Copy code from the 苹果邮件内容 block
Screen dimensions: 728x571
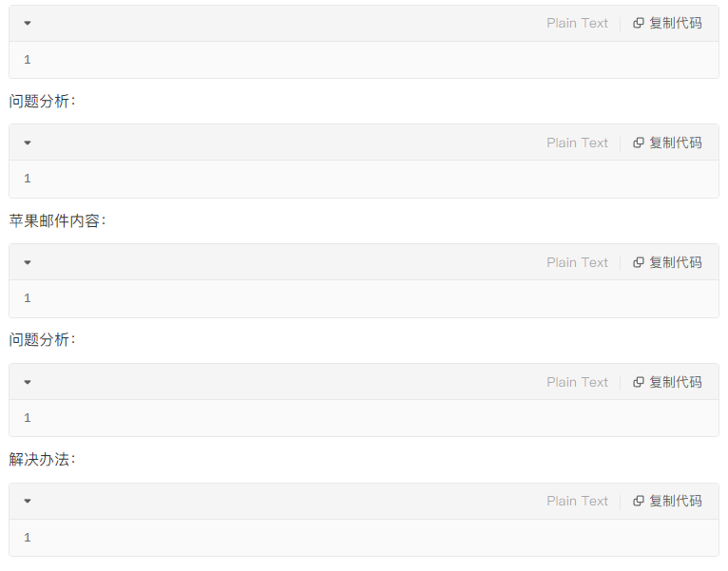(667, 263)
